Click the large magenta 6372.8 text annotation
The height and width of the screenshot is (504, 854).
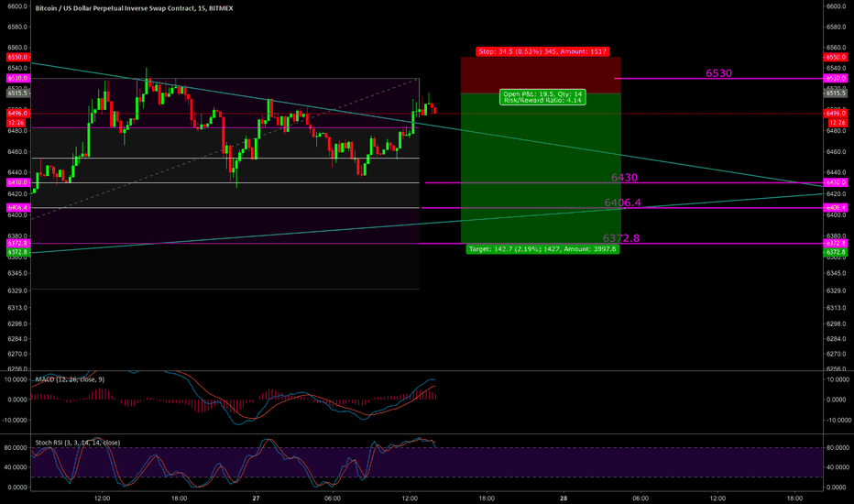click(x=621, y=238)
